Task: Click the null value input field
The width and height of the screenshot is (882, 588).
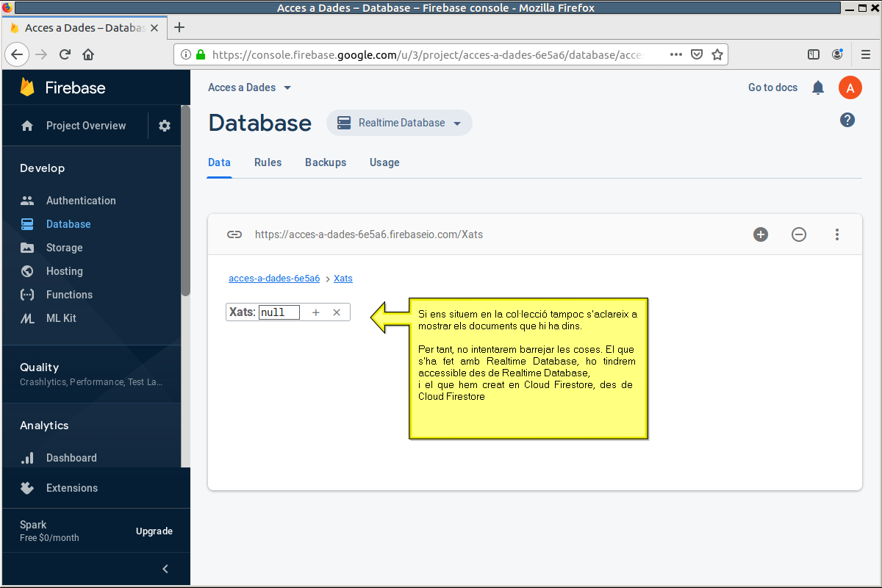Action: 279,312
